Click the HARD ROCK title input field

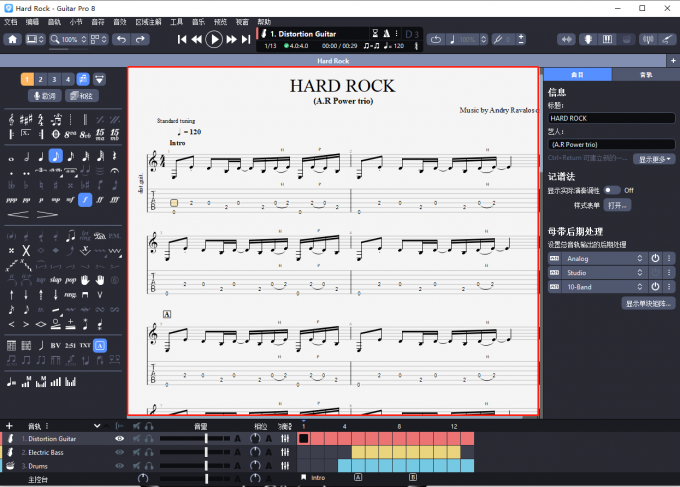pos(611,118)
